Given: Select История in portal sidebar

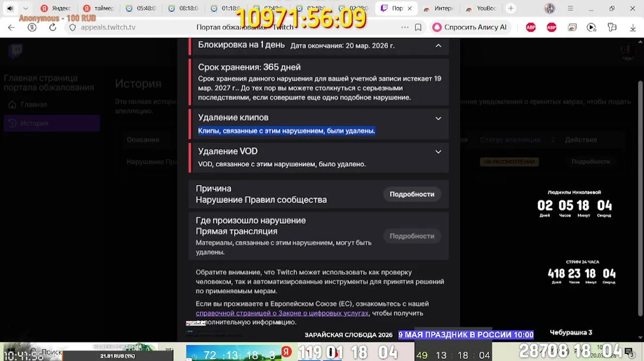Looking at the screenshot, I should coord(52,123).
